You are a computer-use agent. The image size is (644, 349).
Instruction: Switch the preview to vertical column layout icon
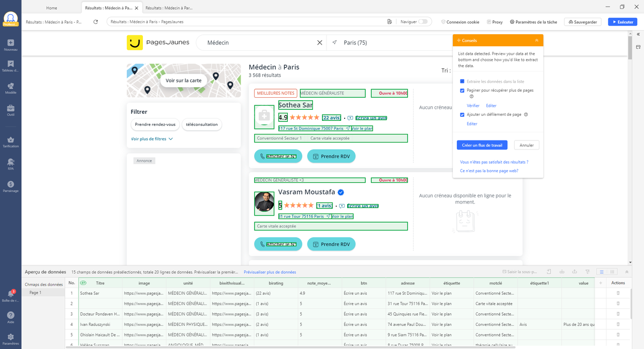(x=612, y=272)
